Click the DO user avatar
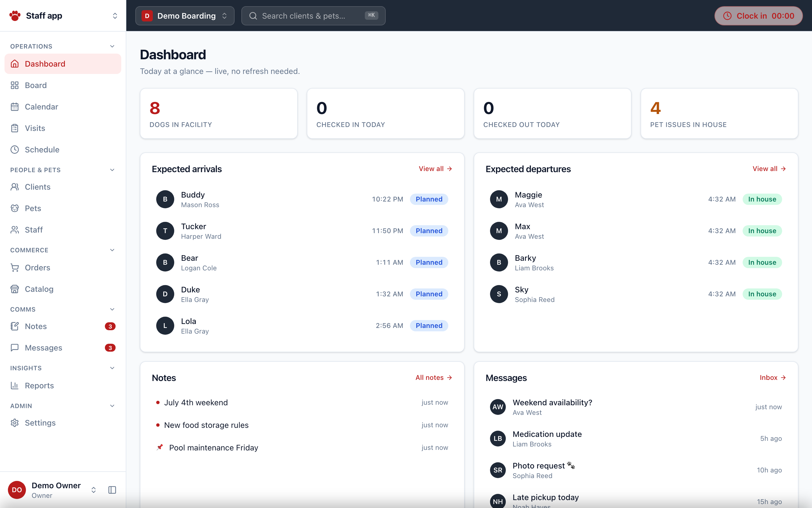 coord(17,490)
